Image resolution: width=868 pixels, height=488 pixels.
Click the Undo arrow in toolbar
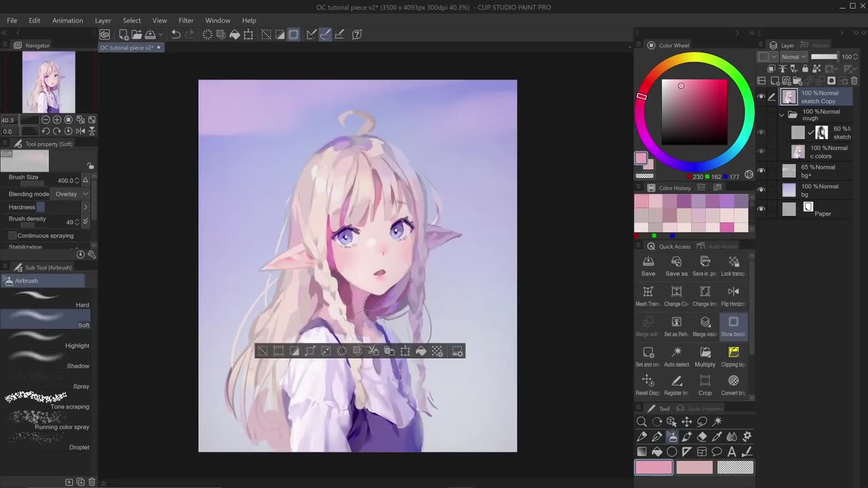pyautogui.click(x=176, y=35)
